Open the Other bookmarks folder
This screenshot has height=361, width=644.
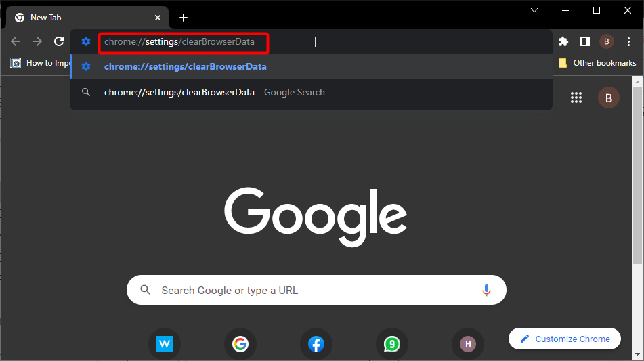(597, 63)
